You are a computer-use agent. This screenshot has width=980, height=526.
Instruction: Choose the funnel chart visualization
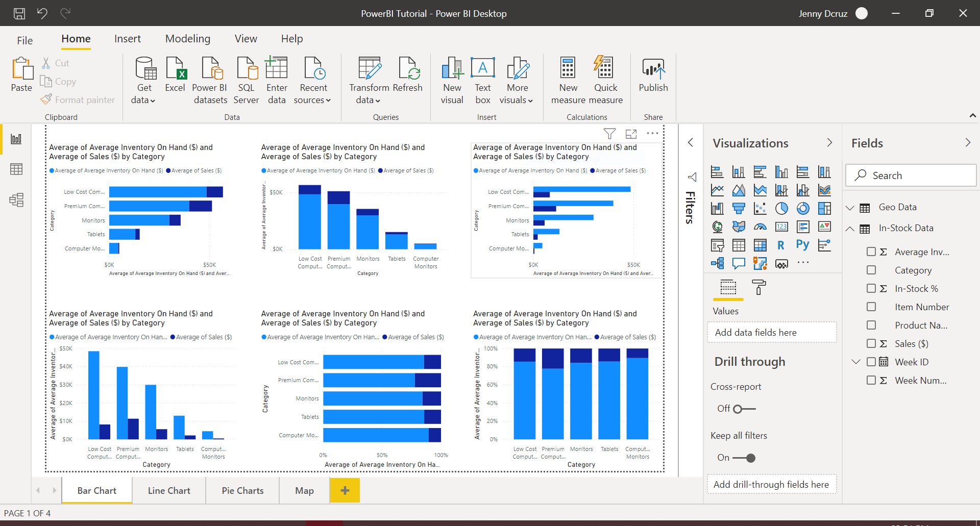click(x=739, y=208)
